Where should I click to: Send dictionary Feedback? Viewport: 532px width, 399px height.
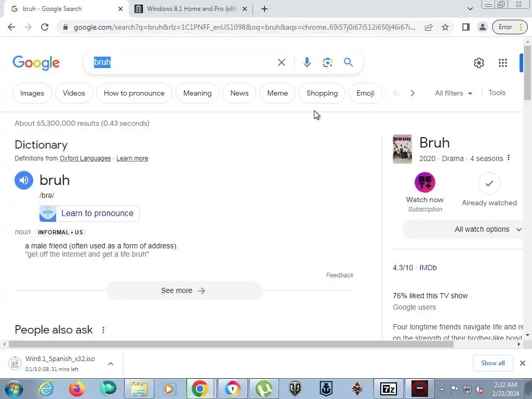click(x=340, y=275)
